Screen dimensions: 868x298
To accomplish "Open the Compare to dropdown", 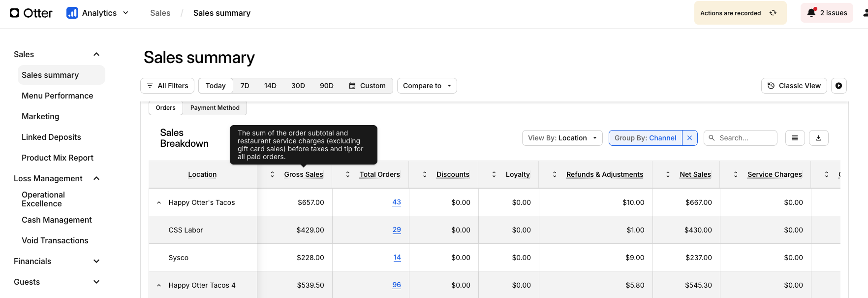I will coord(427,86).
